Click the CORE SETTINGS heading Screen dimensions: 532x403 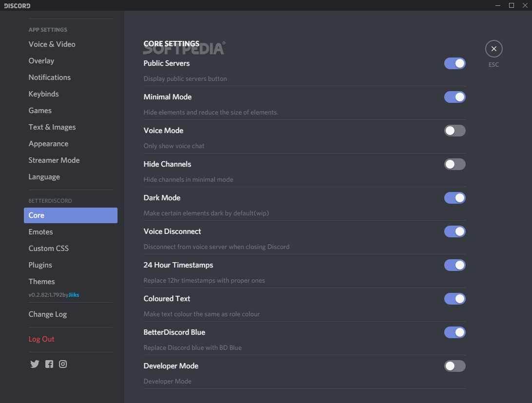171,44
